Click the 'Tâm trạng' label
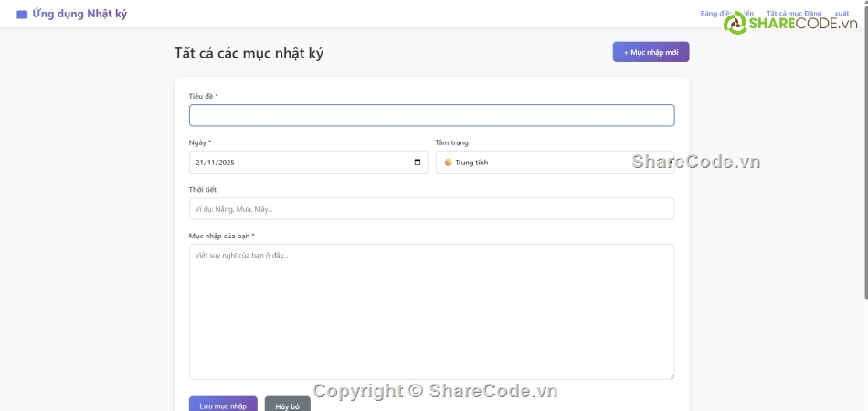 click(451, 142)
